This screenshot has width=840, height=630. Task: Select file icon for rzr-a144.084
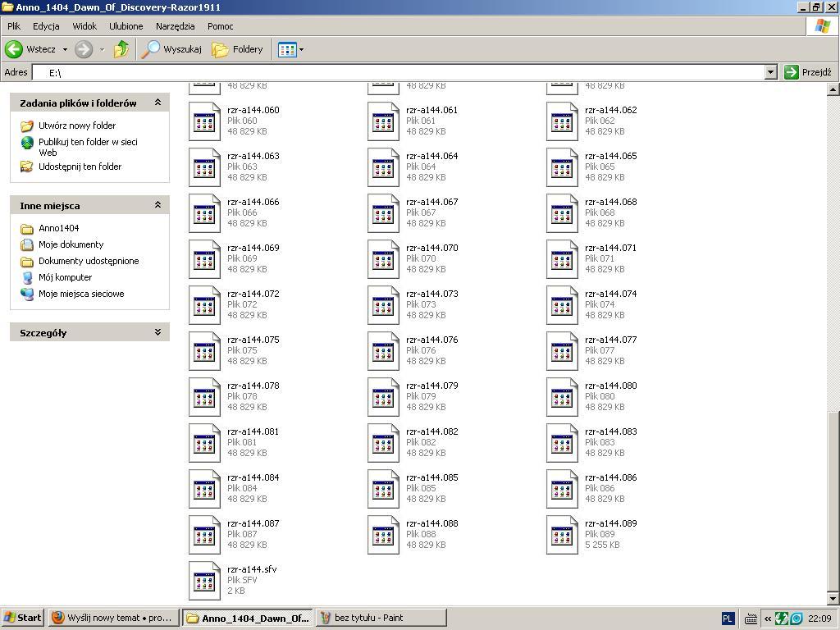pos(204,490)
